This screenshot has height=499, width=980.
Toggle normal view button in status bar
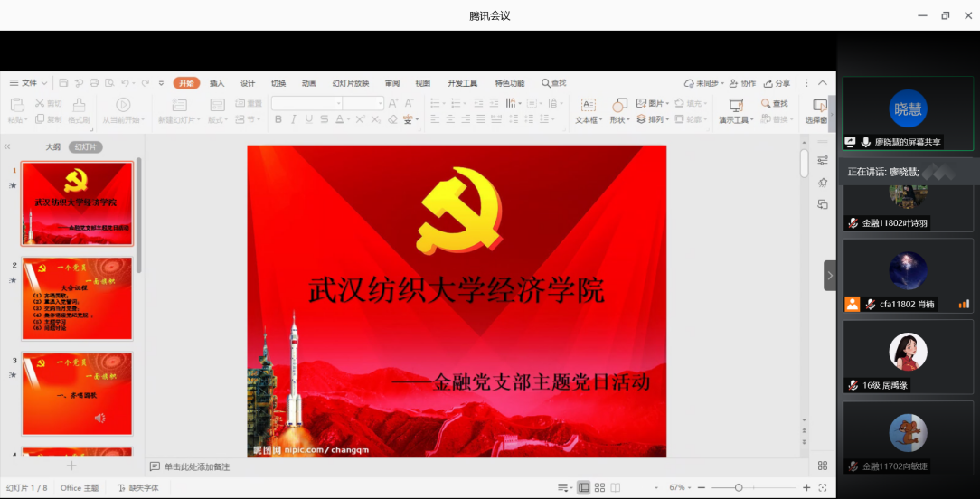[x=584, y=488]
